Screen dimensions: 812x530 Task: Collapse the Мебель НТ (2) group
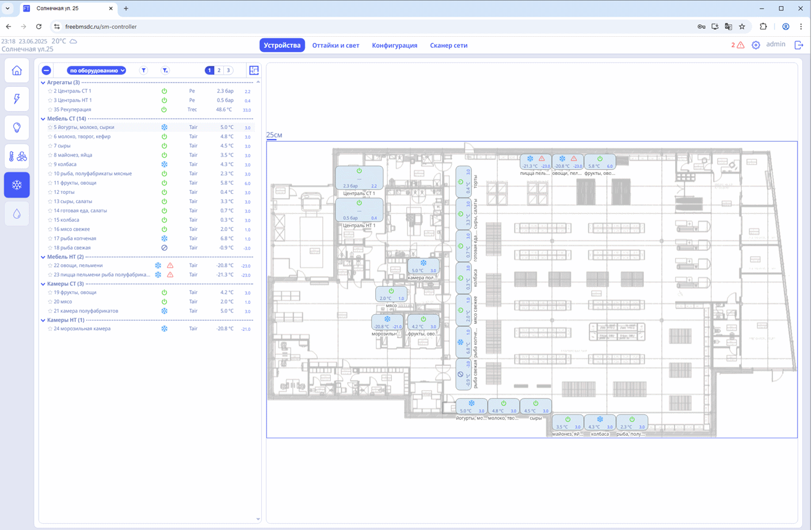tap(43, 257)
